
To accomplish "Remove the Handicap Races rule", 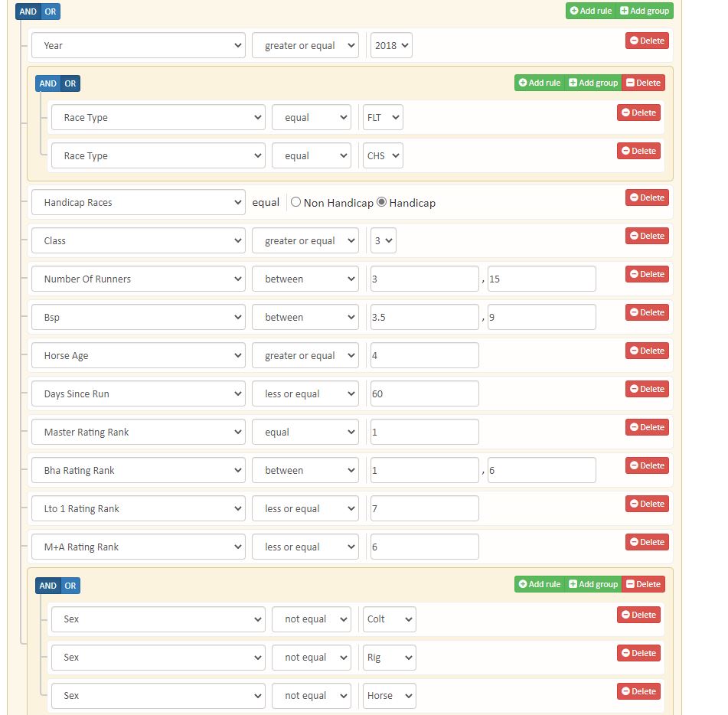I will (647, 198).
